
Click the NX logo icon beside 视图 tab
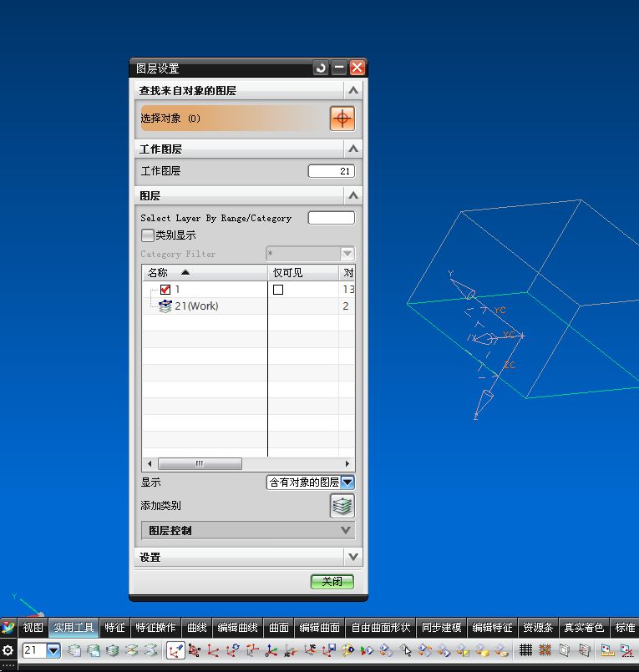8,628
